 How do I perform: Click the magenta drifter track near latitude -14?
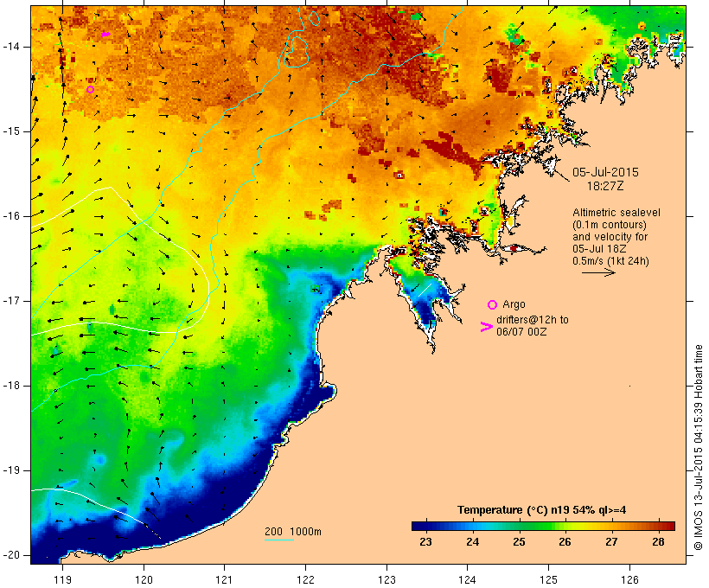point(105,35)
